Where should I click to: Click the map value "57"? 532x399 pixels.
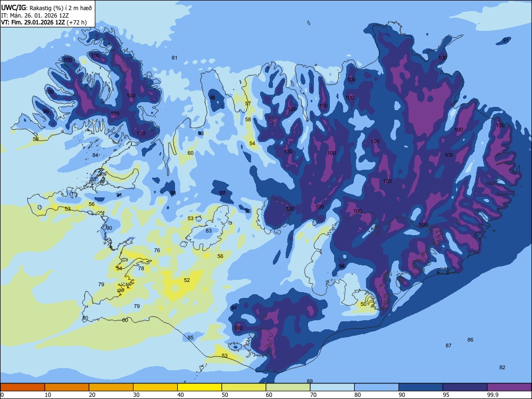[248, 104]
